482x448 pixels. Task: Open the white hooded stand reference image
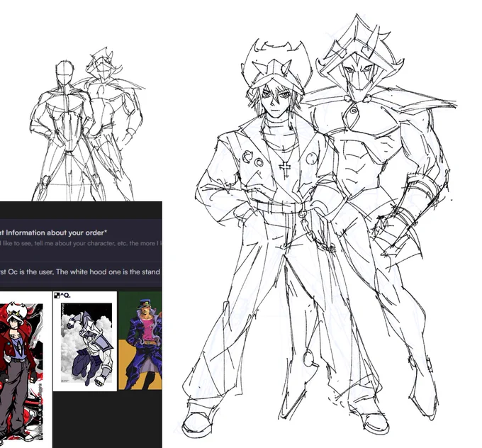[x=85, y=341]
